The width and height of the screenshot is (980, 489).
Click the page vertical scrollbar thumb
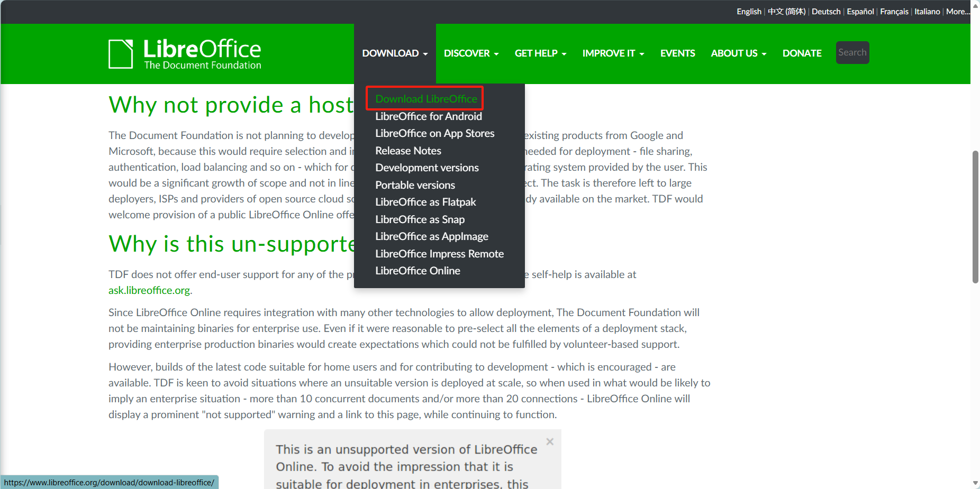975,217
